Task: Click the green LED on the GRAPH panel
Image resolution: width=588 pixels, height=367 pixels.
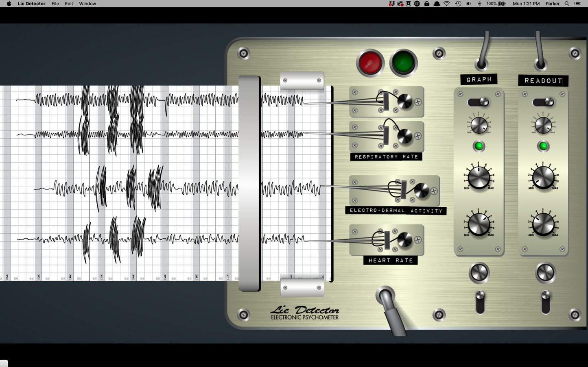Action: 479,146
